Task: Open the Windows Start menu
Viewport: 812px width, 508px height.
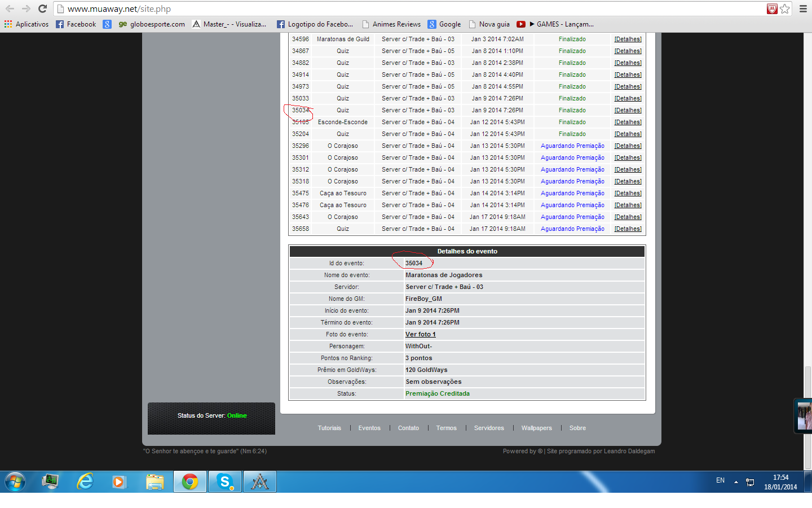Action: (x=15, y=482)
